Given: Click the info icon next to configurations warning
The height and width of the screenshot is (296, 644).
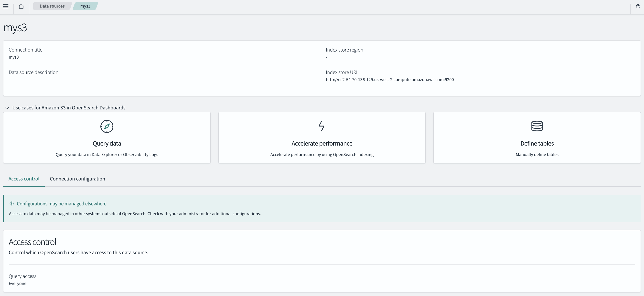Looking at the screenshot, I should [11, 204].
